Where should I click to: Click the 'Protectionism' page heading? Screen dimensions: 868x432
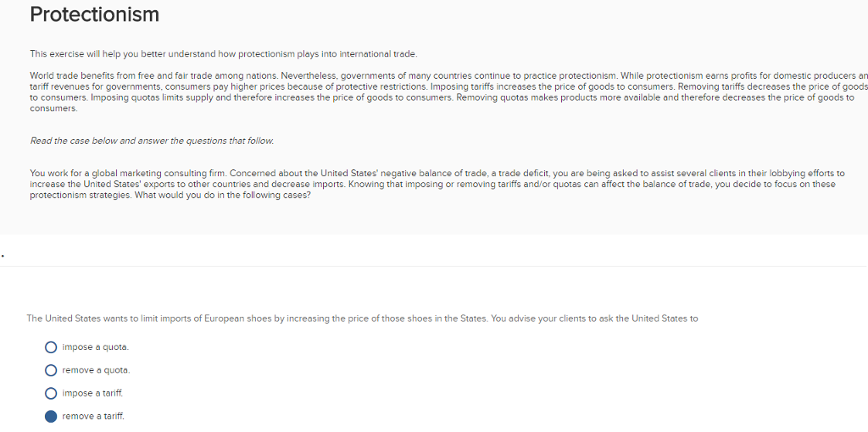click(x=94, y=15)
